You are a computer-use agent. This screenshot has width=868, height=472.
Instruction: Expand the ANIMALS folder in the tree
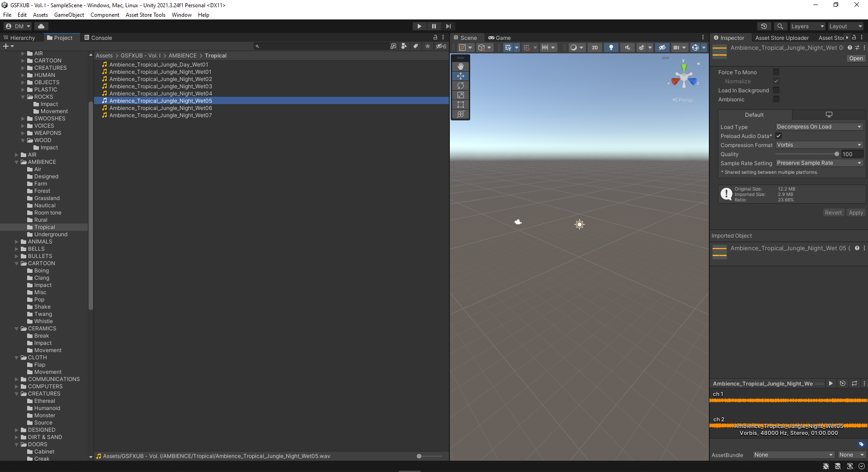(17, 242)
